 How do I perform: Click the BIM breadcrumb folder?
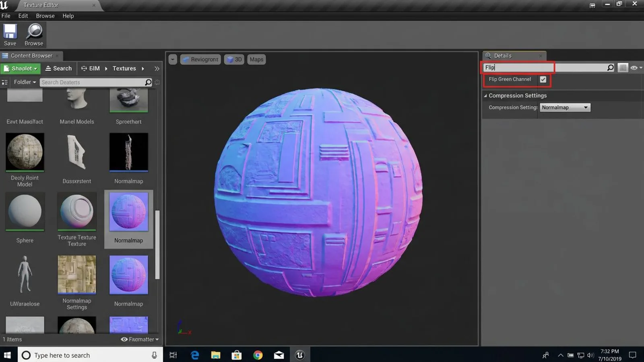pyautogui.click(x=91, y=69)
